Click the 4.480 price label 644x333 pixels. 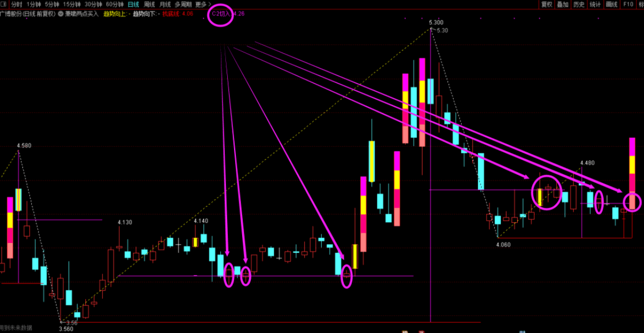(587, 163)
